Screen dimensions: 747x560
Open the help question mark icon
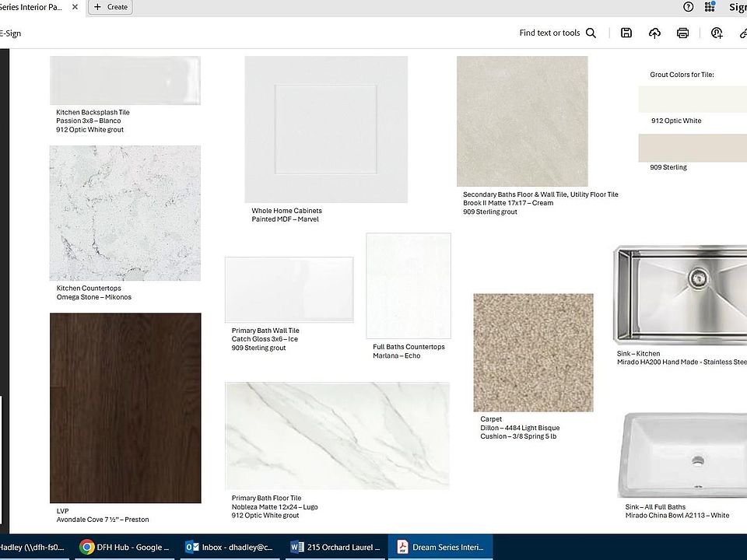click(688, 7)
